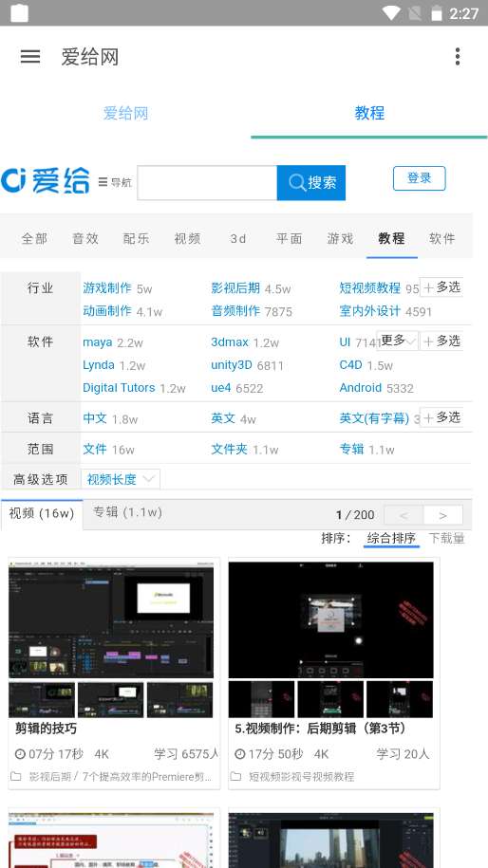
Task: Open the 视频长度 dropdown
Action: tap(121, 479)
